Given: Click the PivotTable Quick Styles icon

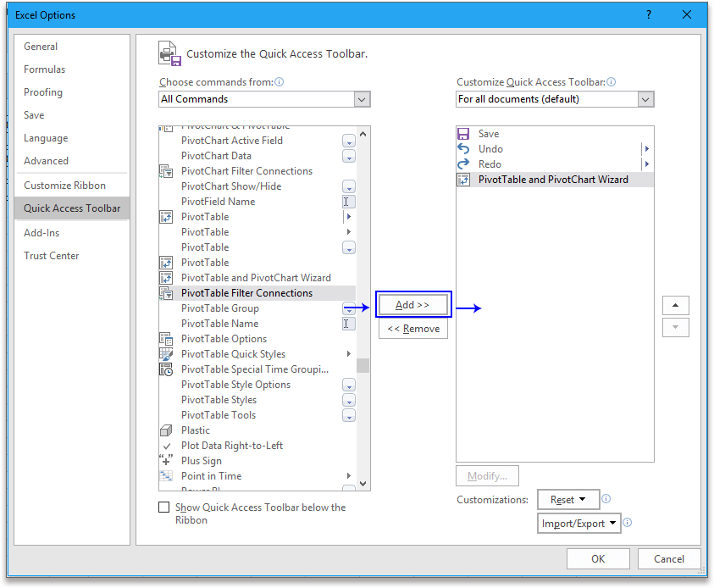Looking at the screenshot, I should coord(166,354).
